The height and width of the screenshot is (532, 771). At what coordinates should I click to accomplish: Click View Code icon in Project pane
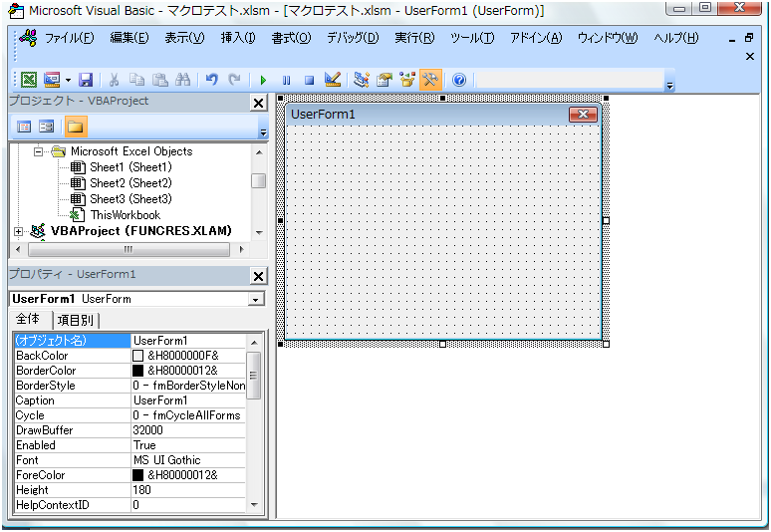[25, 127]
